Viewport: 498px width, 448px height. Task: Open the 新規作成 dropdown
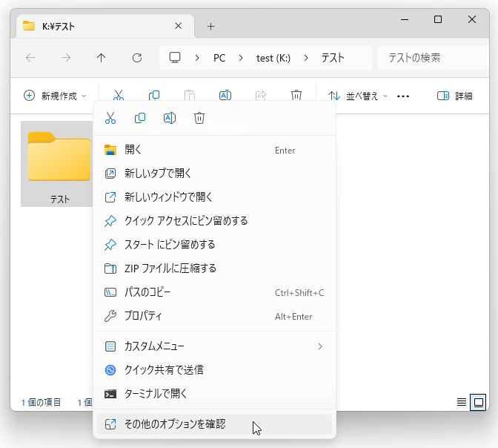click(x=55, y=96)
